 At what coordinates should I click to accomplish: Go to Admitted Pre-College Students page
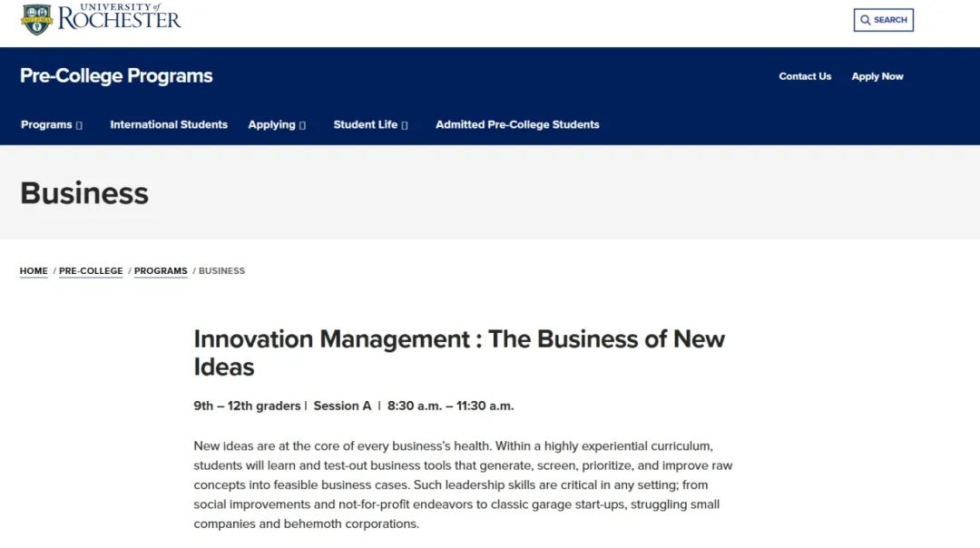coord(517,124)
